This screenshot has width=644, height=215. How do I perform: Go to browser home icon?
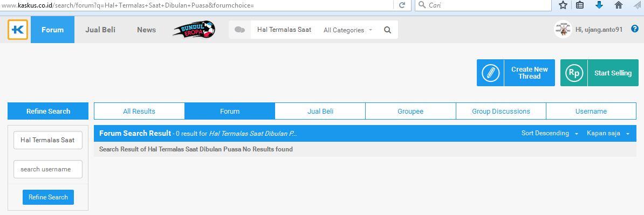click(x=619, y=5)
